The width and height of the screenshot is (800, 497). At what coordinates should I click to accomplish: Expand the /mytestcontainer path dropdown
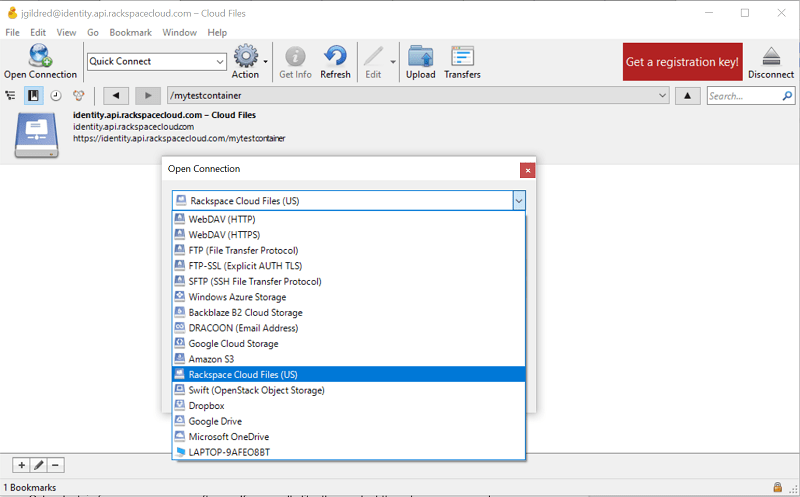point(662,95)
